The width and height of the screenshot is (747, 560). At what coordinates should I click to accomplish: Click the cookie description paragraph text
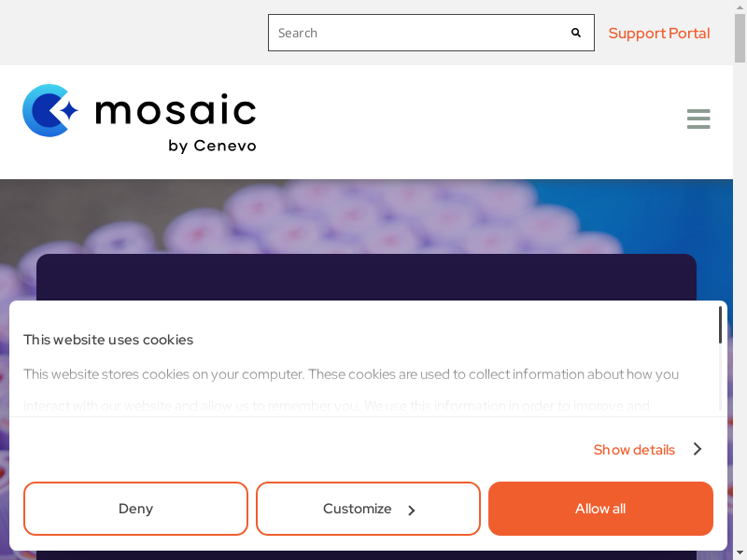351,374
